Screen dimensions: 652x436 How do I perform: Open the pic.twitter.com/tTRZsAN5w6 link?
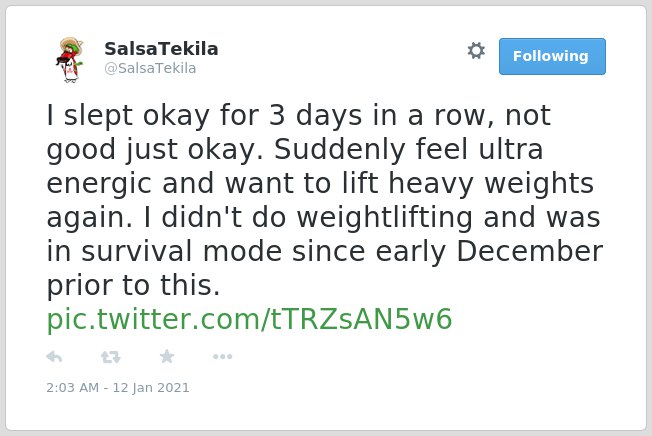click(249, 319)
